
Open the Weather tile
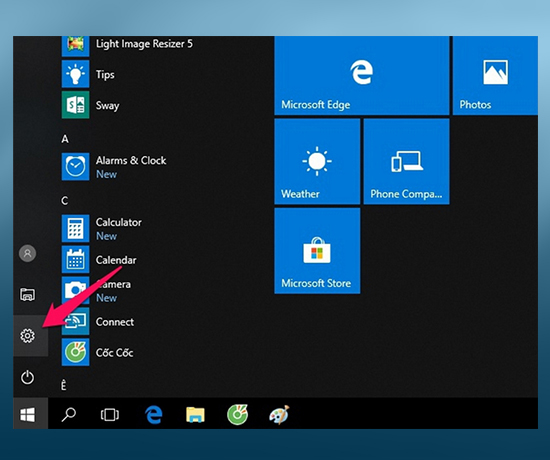317,161
